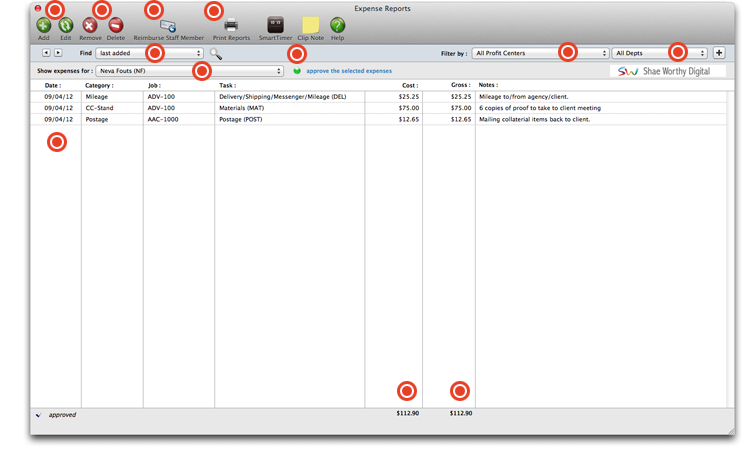Click the Delete toolbar icon
Viewport: 753px width, 449px height.
point(116,25)
